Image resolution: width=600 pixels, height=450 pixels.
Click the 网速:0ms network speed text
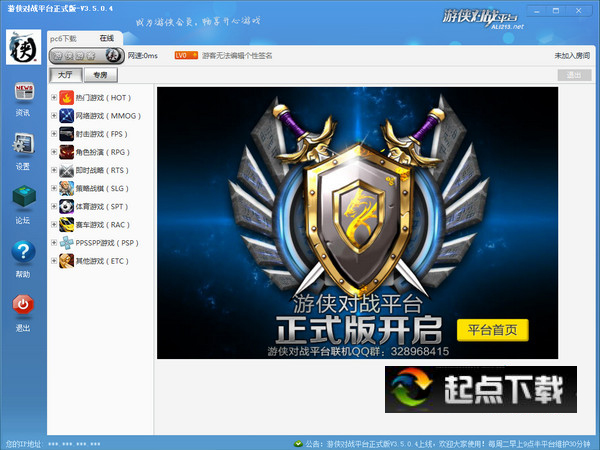(x=143, y=56)
